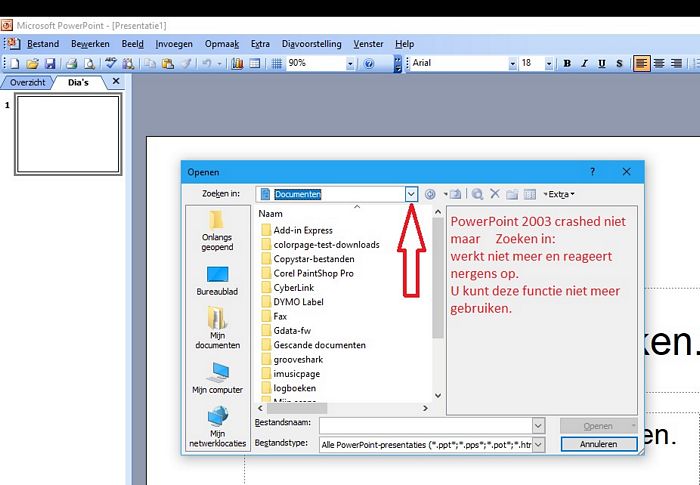
Task: Click the Copy icon in toolbar
Action: click(x=150, y=63)
